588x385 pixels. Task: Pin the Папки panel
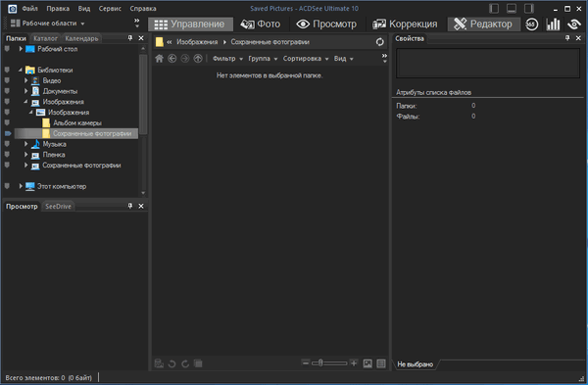(x=130, y=38)
